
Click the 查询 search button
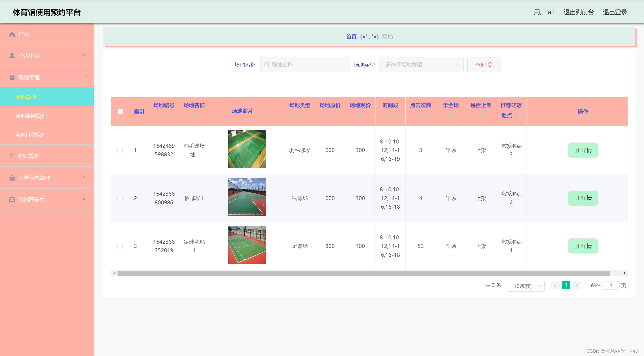484,65
